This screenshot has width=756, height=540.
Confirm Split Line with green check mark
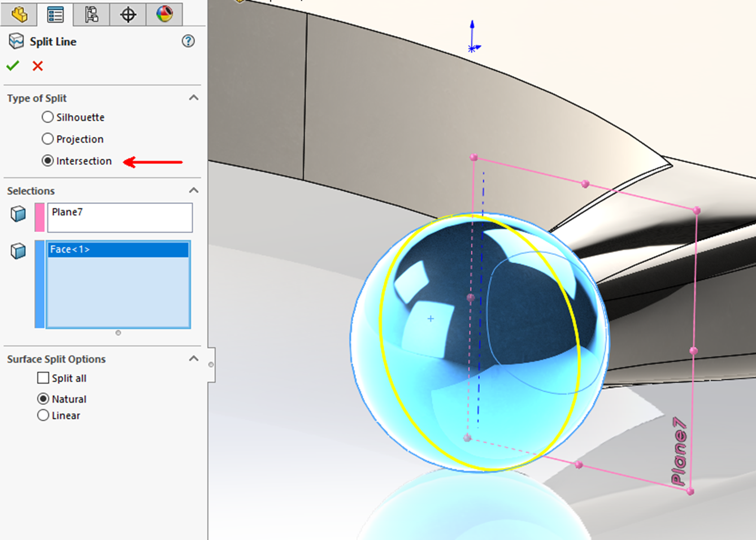pyautogui.click(x=12, y=66)
